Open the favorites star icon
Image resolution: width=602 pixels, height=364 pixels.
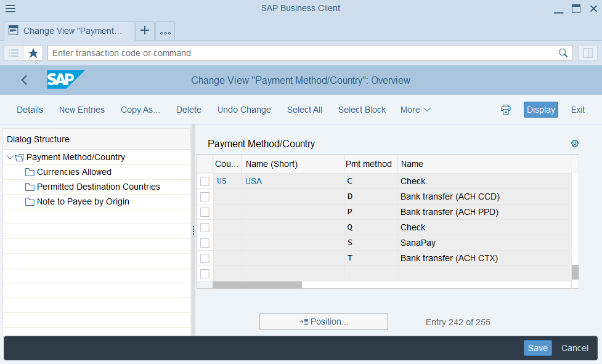pyautogui.click(x=33, y=53)
